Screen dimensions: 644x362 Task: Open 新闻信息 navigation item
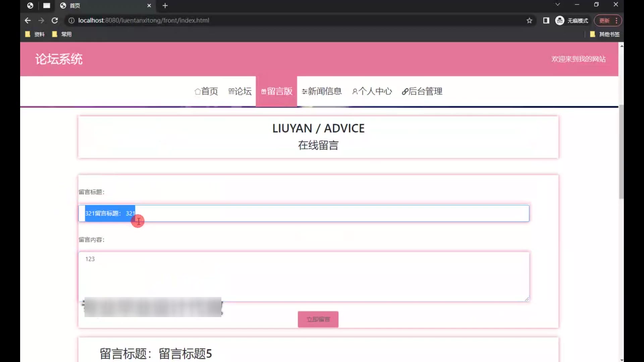tap(322, 91)
